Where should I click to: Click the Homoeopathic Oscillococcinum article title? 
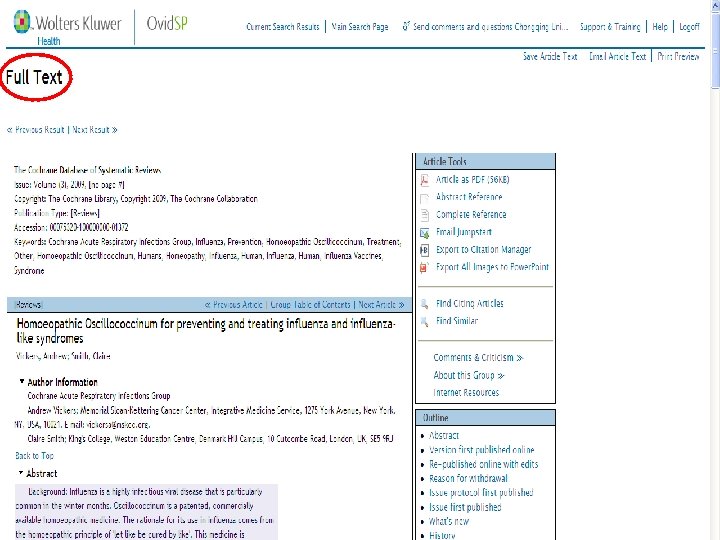pyautogui.click(x=206, y=331)
